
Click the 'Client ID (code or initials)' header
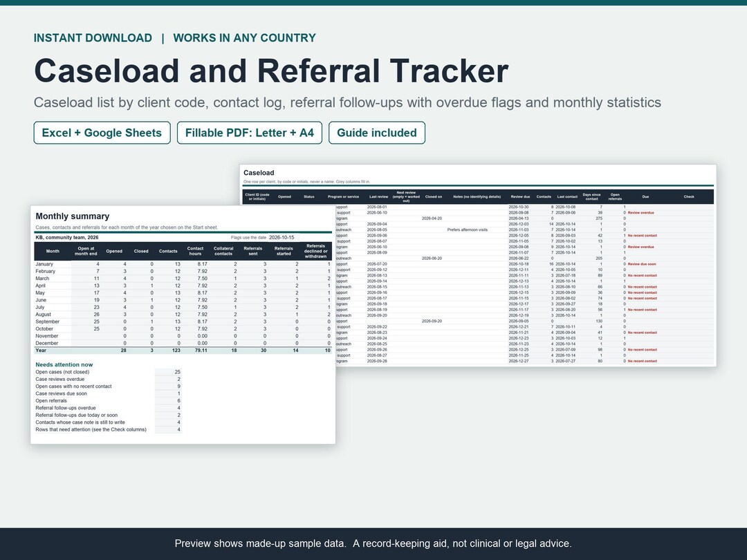point(257,196)
